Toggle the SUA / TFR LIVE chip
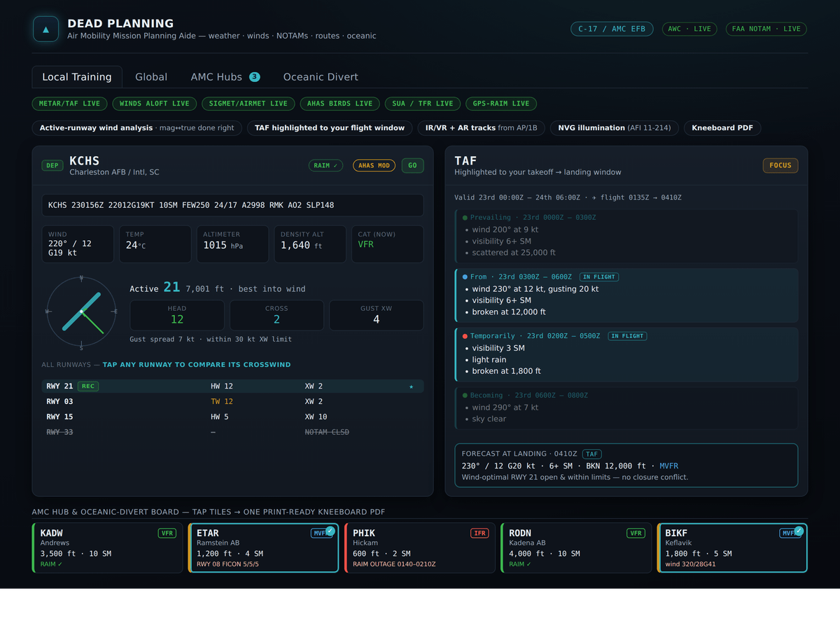The height and width of the screenshot is (642, 840). (x=423, y=104)
